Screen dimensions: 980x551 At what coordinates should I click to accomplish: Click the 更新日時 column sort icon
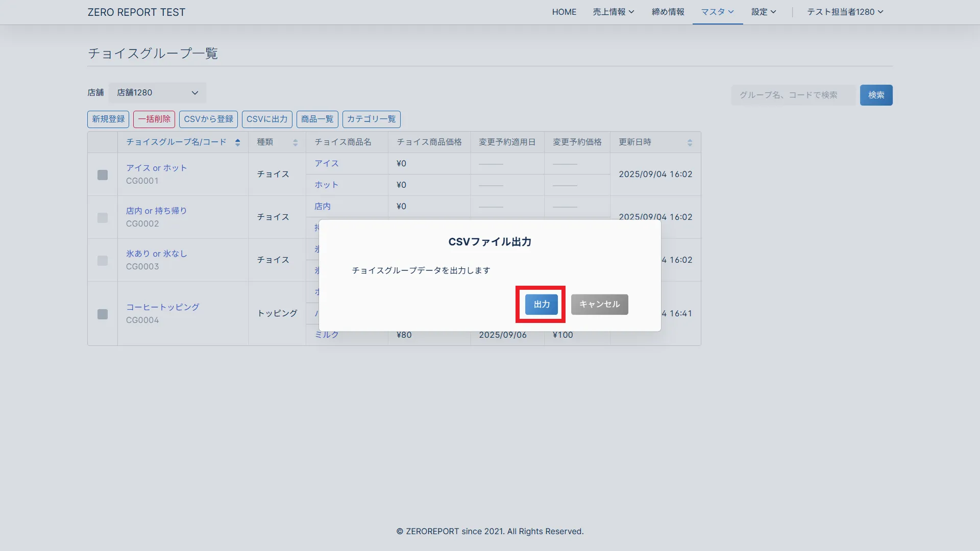pyautogui.click(x=690, y=143)
